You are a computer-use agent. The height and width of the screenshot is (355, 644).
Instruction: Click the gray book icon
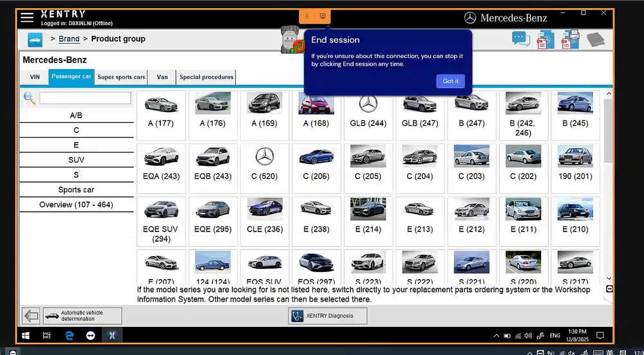[596, 39]
